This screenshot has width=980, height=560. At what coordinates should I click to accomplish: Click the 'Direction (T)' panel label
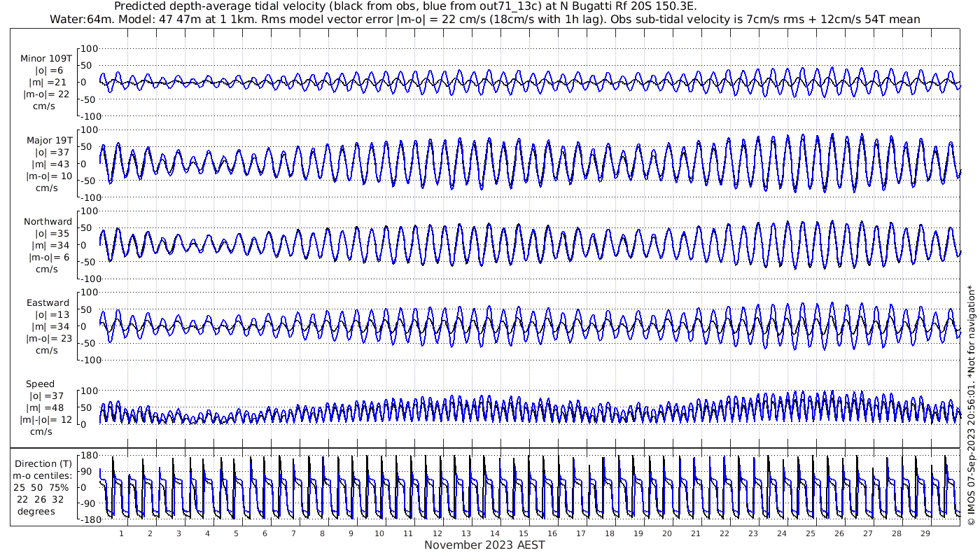pyautogui.click(x=43, y=464)
